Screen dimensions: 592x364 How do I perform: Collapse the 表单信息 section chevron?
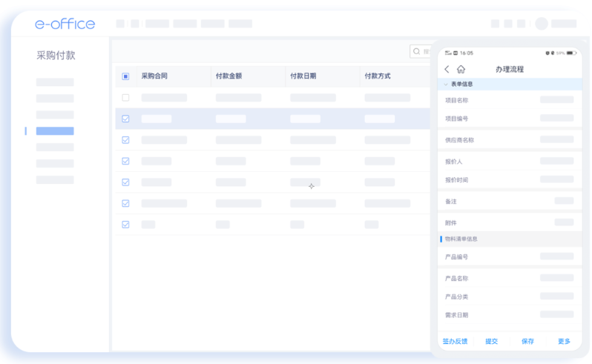coord(444,85)
